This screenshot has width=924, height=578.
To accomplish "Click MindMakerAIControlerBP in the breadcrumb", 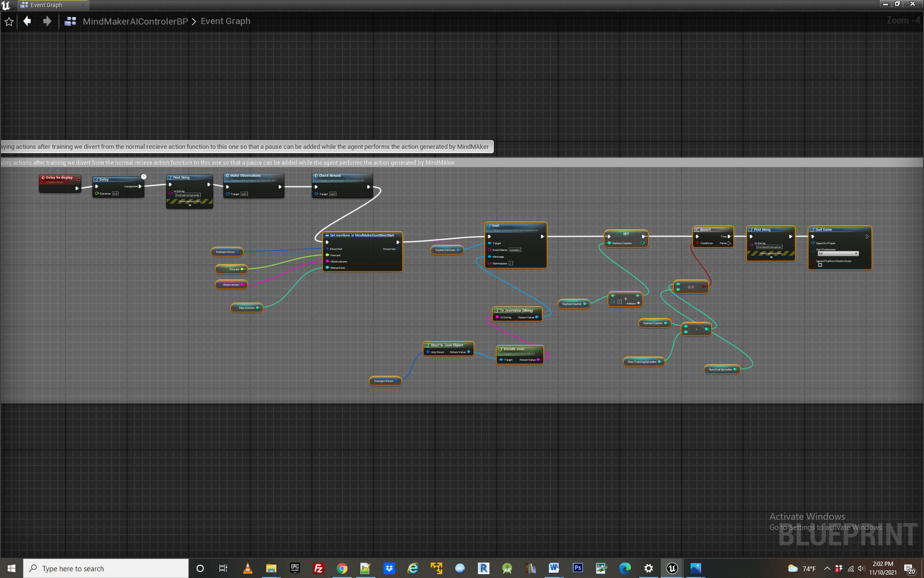I will (135, 21).
